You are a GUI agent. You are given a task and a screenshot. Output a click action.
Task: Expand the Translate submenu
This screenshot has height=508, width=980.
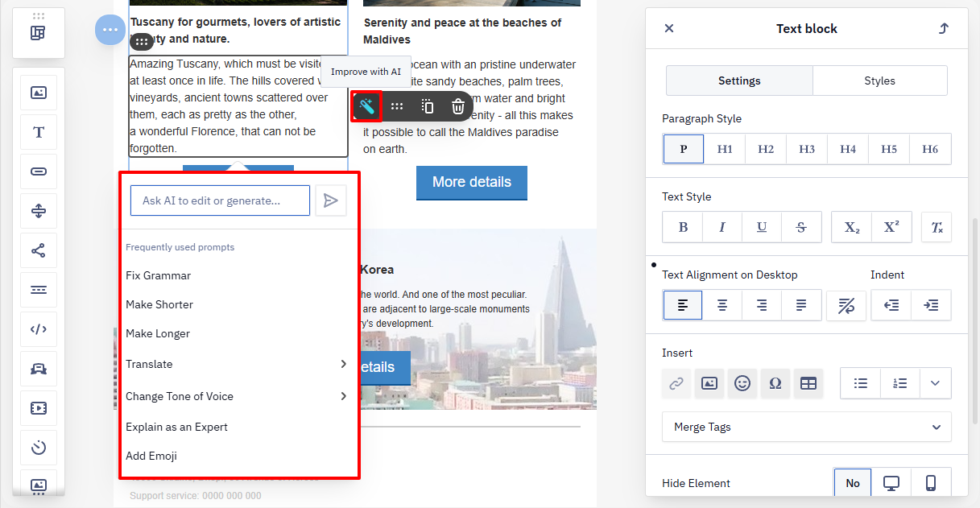point(344,364)
